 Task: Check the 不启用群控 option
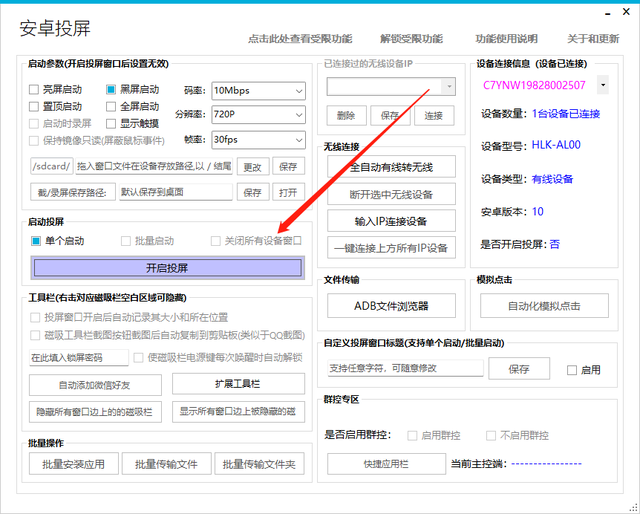[x=491, y=436]
